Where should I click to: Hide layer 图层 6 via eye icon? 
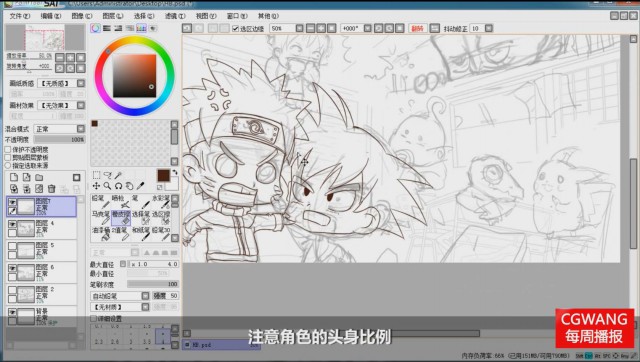(x=13, y=268)
